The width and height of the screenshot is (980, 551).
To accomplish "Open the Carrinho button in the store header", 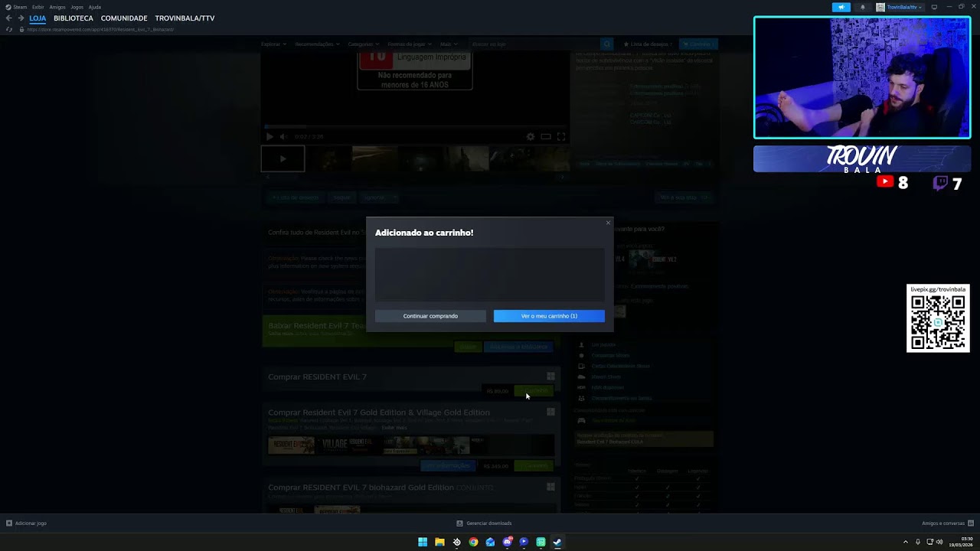I will [698, 44].
